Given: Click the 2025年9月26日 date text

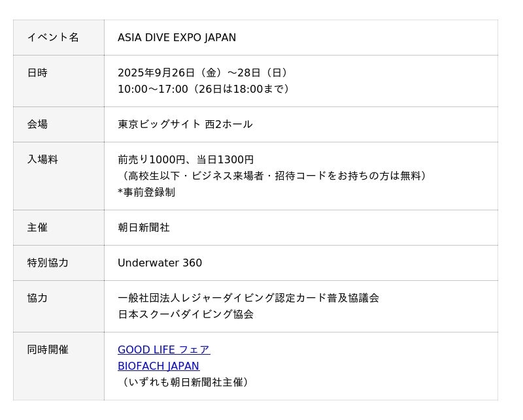Looking at the screenshot, I should 157,73.
